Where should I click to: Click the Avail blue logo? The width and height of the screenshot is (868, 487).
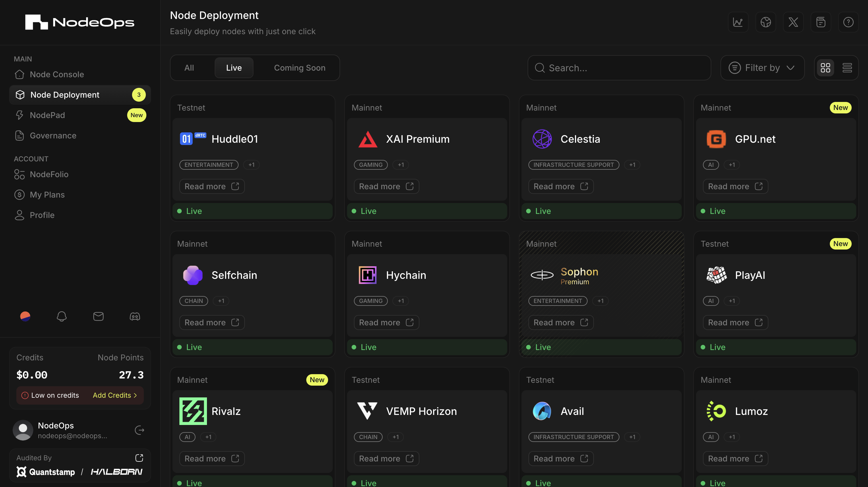coord(542,411)
